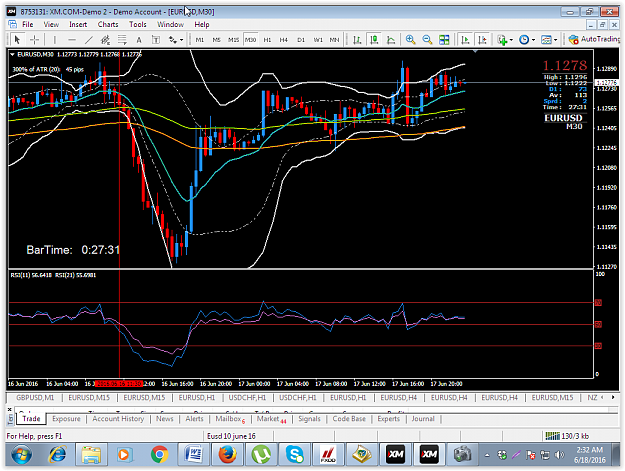This screenshot has width=625, height=471.
Task: Show hidden system tray icons
Action: pyautogui.click(x=487, y=455)
